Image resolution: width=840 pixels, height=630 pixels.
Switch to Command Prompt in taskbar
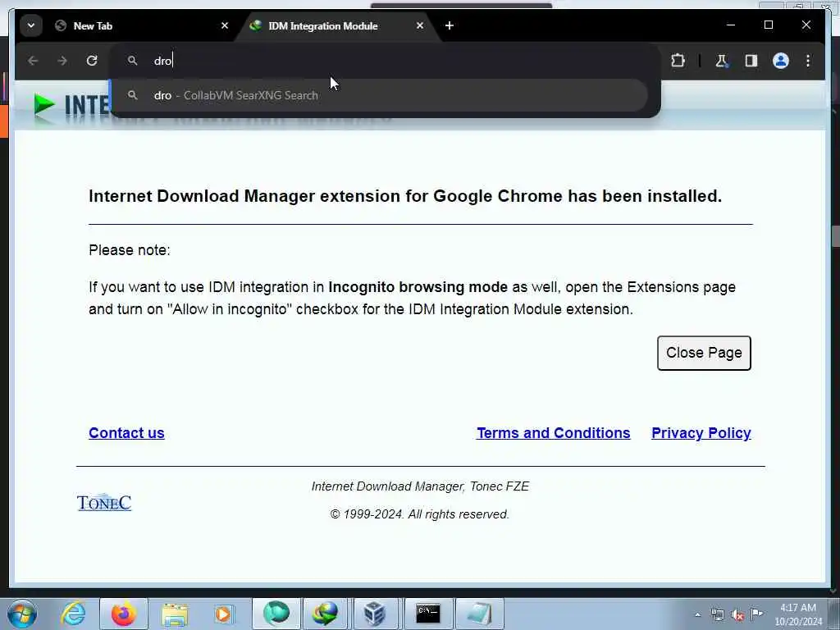[x=428, y=614]
